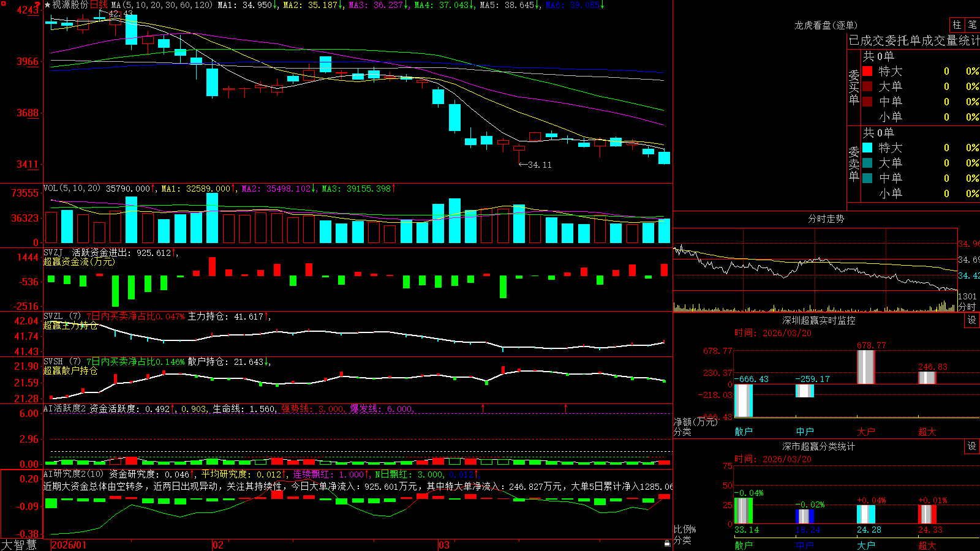Click the teal 中单 sell-order swatch

(867, 178)
